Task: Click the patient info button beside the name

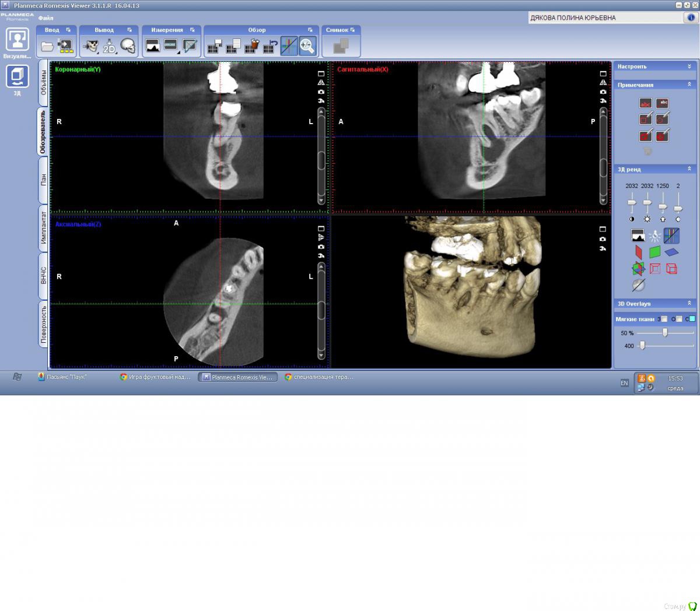Action: tap(690, 17)
